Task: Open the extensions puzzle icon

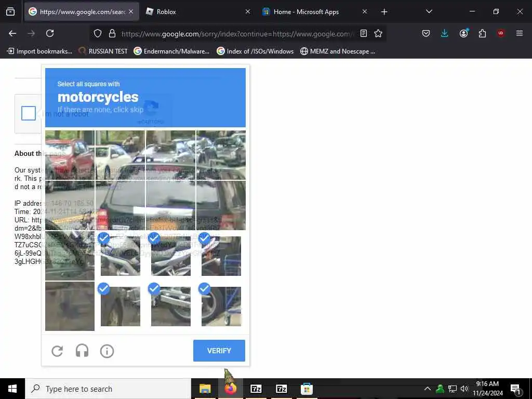Action: (482, 33)
